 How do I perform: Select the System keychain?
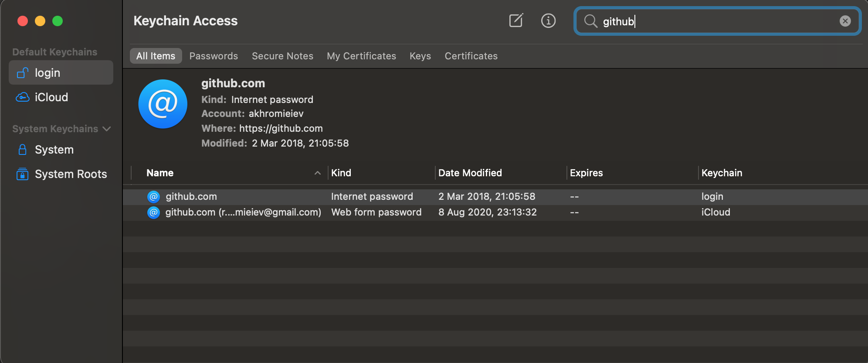(61, 150)
